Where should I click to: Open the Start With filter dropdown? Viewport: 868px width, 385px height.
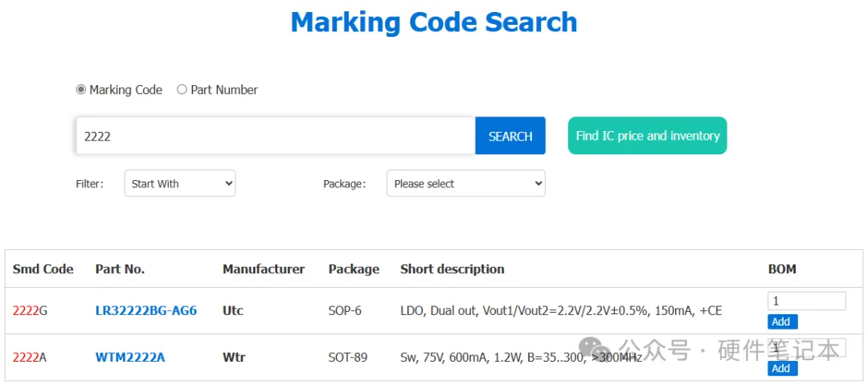[x=180, y=183]
